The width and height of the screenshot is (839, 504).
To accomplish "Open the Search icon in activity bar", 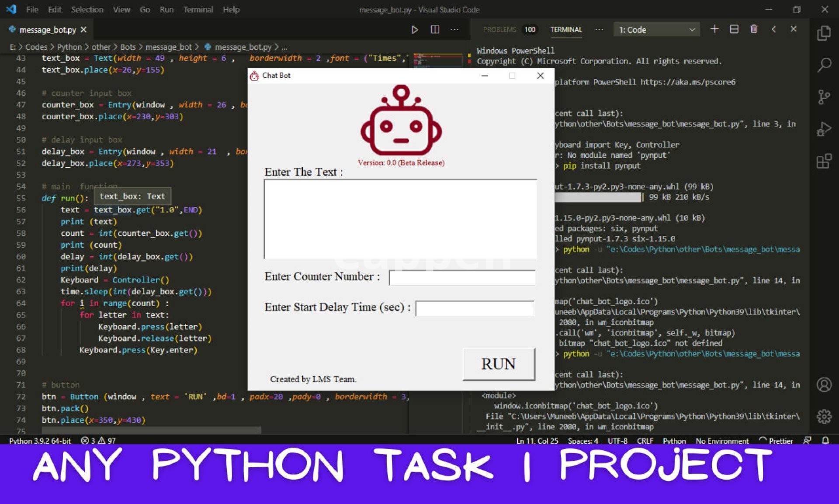I will [824, 65].
